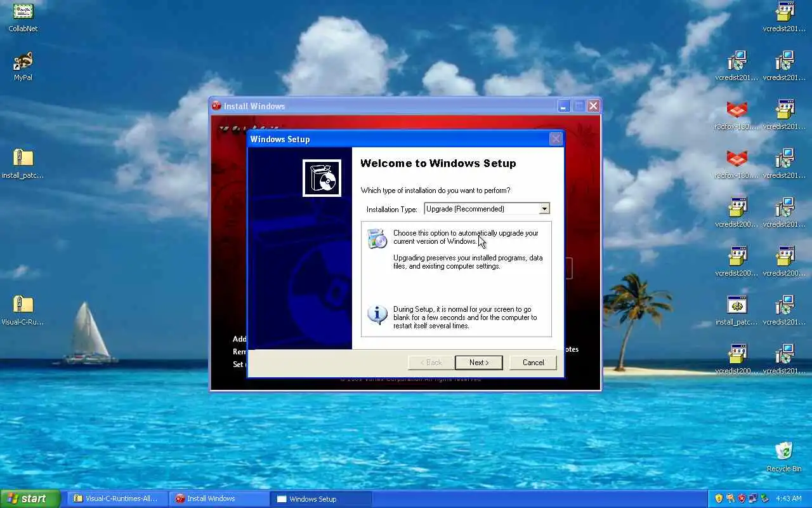
Task: Close the Install Windows window
Action: pyautogui.click(x=593, y=106)
